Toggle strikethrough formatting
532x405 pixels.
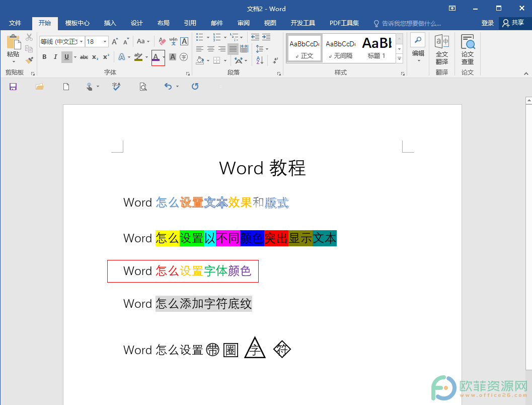[84, 57]
